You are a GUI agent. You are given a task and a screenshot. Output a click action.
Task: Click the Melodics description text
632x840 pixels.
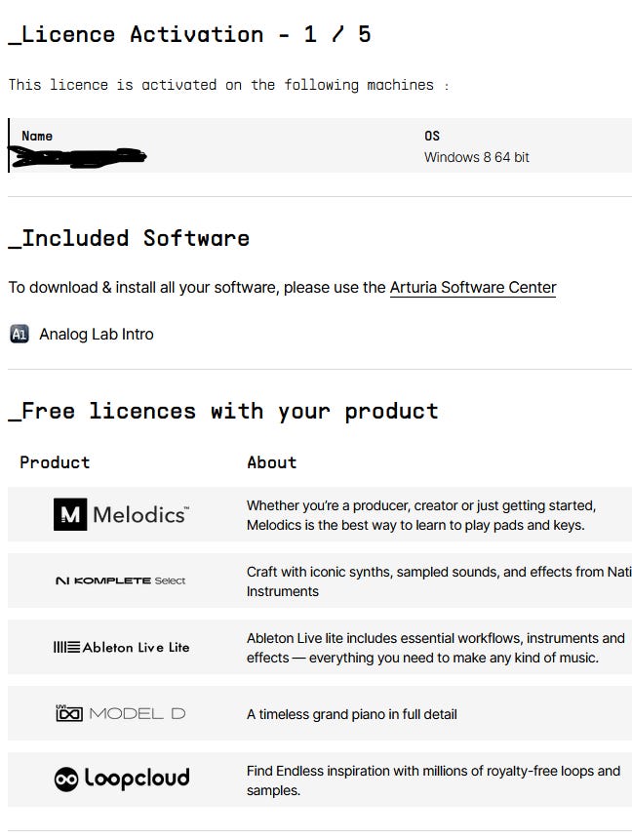(x=420, y=515)
